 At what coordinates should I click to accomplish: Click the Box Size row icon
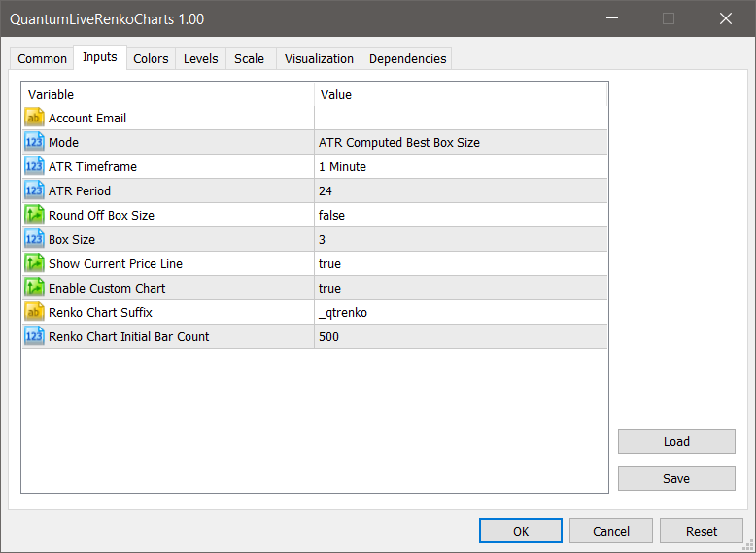tap(34, 239)
